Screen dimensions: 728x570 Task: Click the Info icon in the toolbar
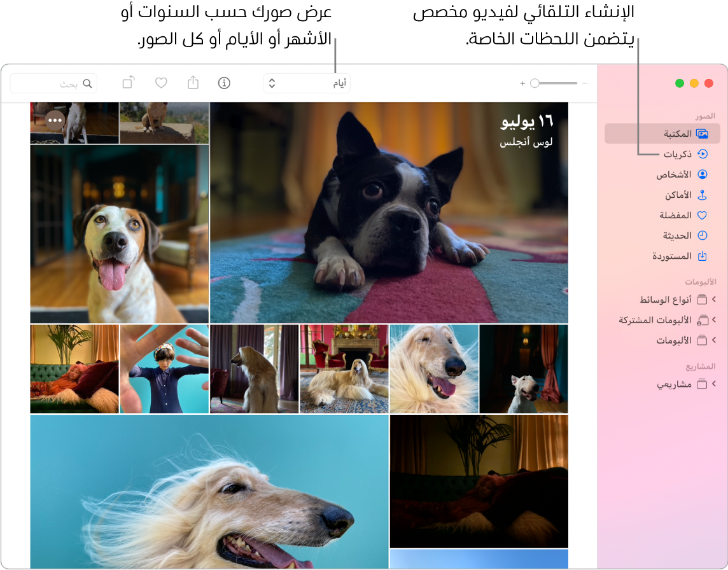pyautogui.click(x=224, y=82)
